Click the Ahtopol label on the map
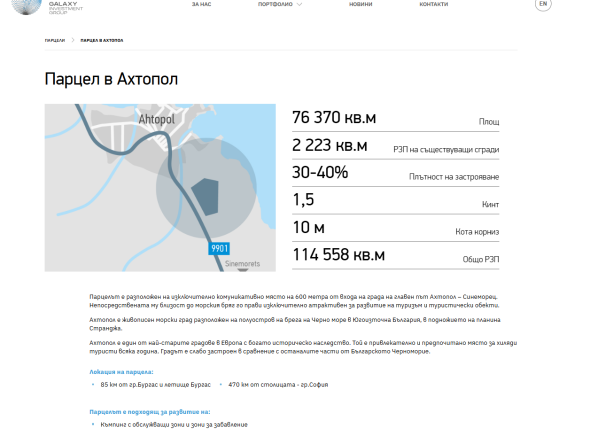This screenshot has height=429, width=590. point(157,120)
